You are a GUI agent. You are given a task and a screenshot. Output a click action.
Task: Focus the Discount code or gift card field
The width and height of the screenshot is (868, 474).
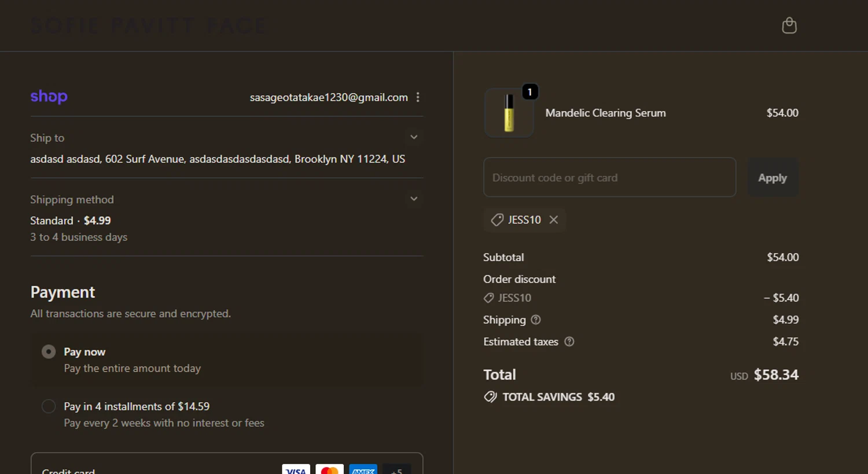tap(610, 177)
